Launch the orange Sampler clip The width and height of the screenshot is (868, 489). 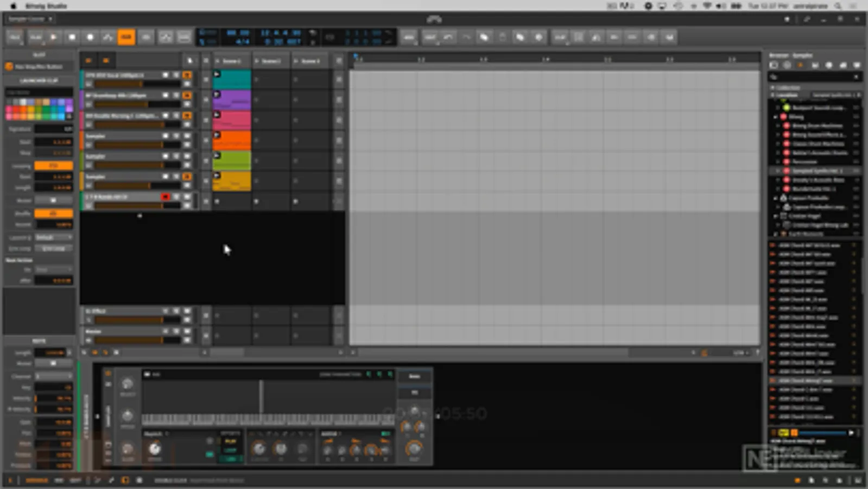click(217, 135)
